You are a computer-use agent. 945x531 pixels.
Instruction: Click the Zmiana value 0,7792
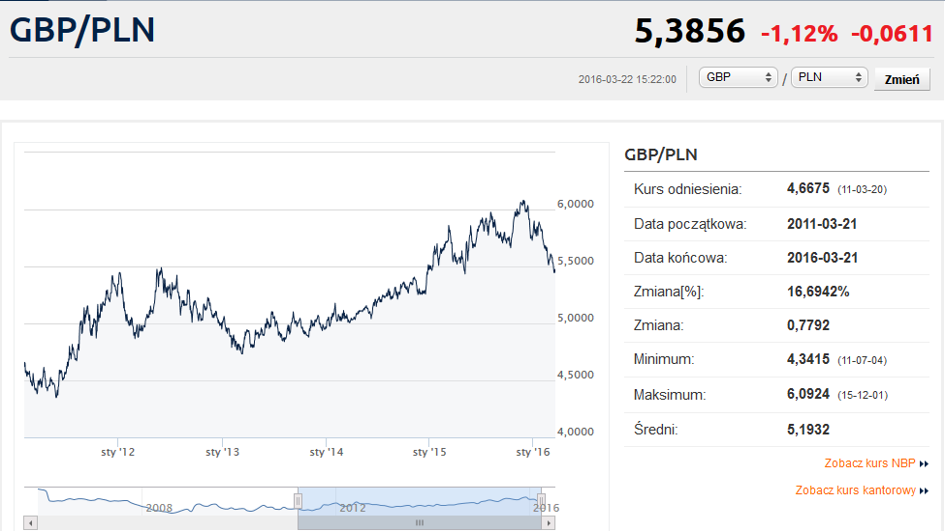pos(808,325)
